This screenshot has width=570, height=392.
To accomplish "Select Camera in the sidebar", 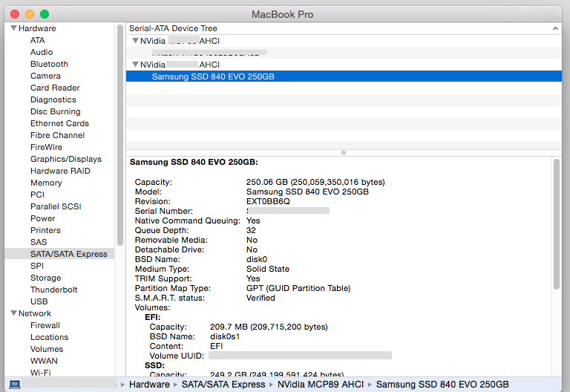I will [45, 76].
